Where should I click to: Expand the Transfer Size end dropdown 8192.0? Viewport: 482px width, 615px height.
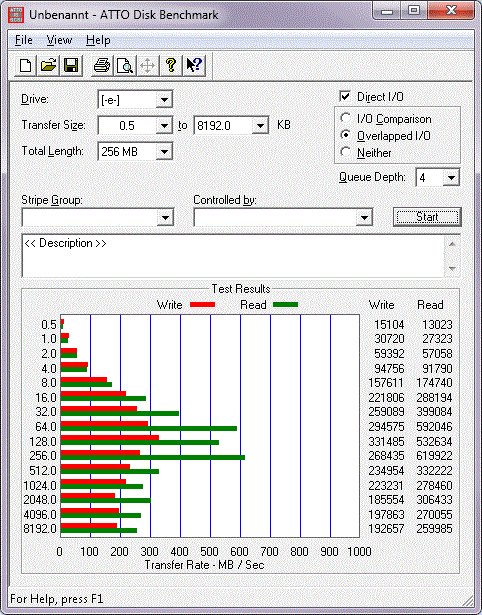pyautogui.click(x=260, y=126)
